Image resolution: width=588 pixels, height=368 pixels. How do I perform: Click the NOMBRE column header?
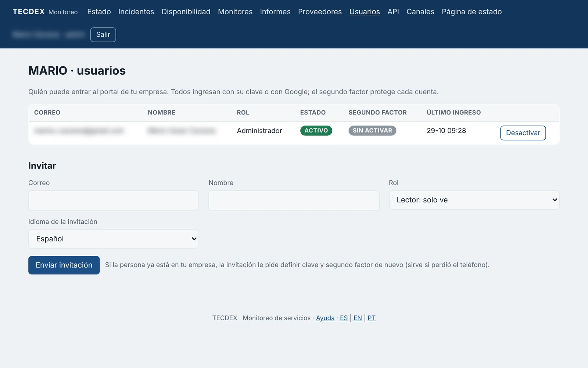(161, 113)
